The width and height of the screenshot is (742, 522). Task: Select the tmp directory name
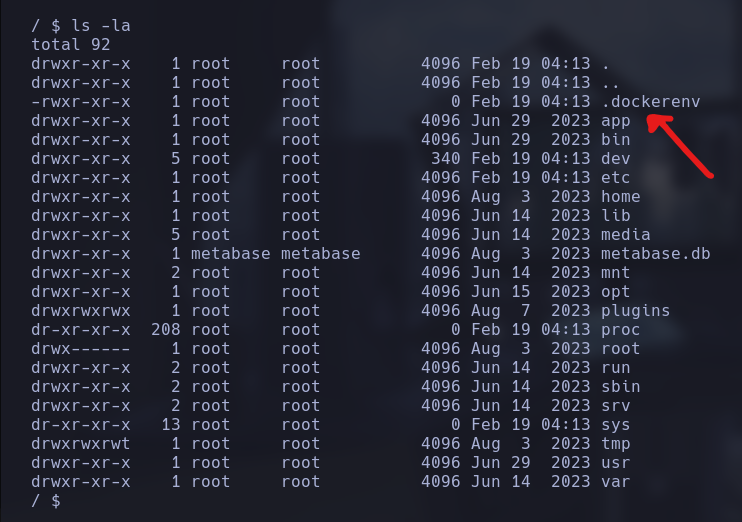[x=616, y=444]
